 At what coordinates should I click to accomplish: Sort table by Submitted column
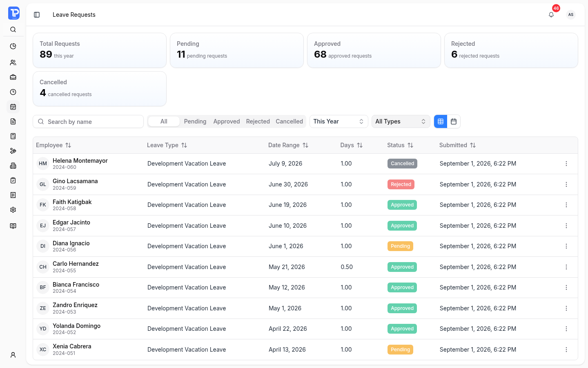(x=457, y=145)
